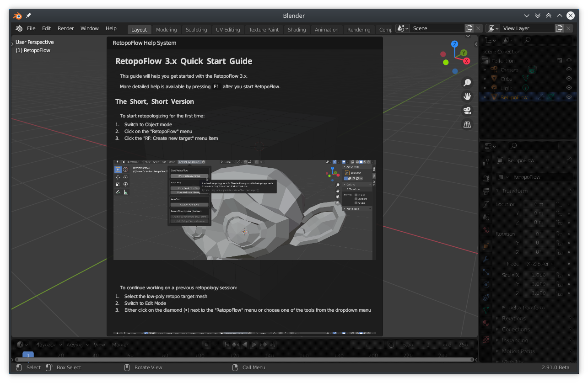Toggle camera view with the camera gizmo

[x=467, y=111]
